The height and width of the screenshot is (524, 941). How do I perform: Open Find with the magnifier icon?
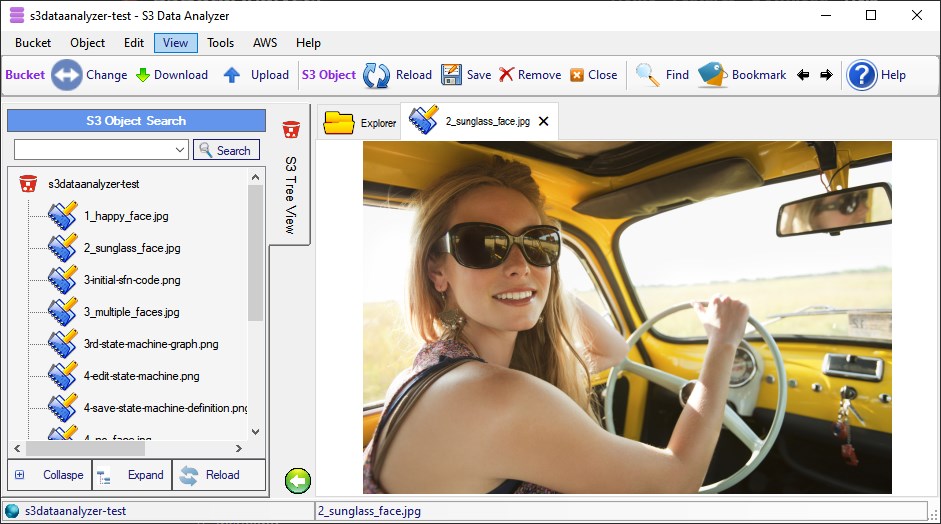click(647, 75)
